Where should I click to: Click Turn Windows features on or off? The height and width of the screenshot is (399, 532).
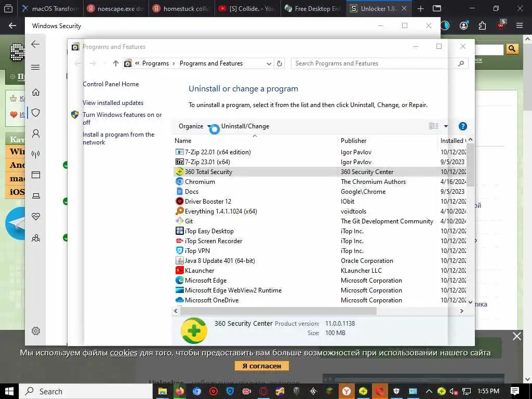(x=122, y=118)
